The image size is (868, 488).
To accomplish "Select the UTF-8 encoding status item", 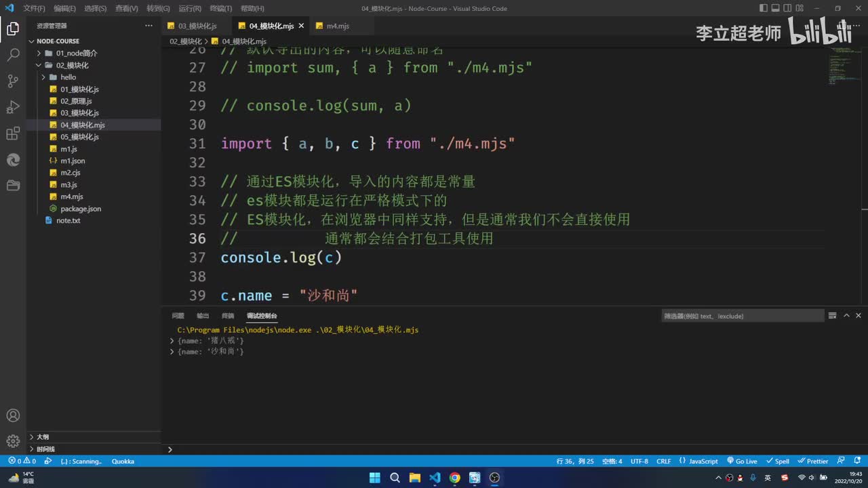I will 639,461.
